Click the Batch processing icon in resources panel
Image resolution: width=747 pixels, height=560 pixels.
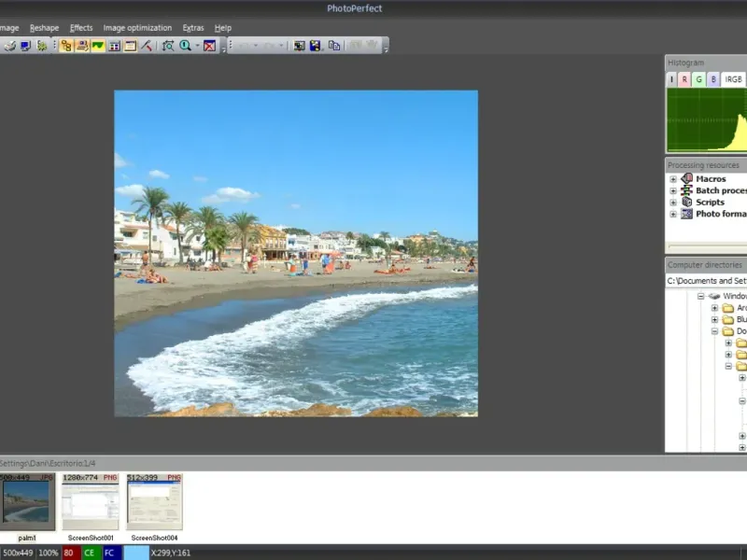pyautogui.click(x=686, y=190)
